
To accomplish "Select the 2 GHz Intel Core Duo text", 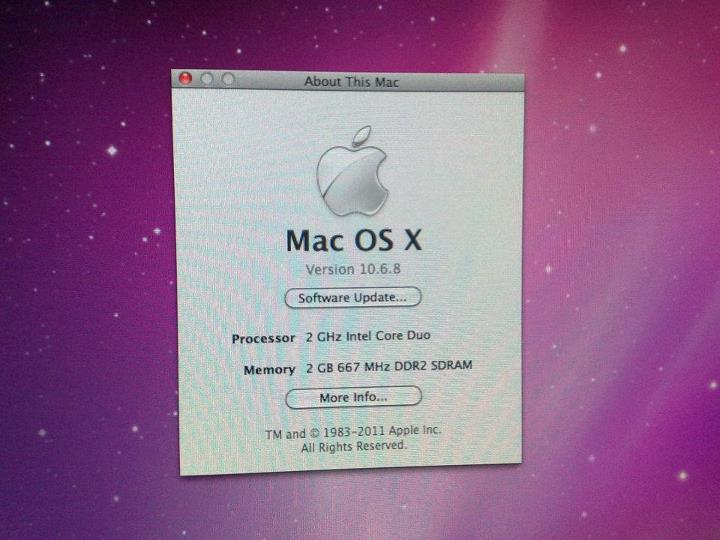I will (368, 336).
